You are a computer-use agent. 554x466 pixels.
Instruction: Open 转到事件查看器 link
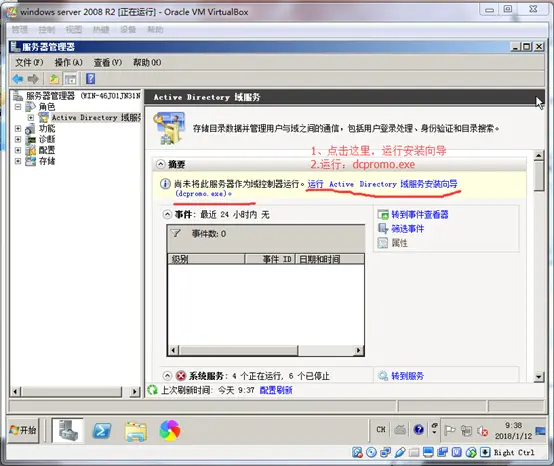click(420, 214)
